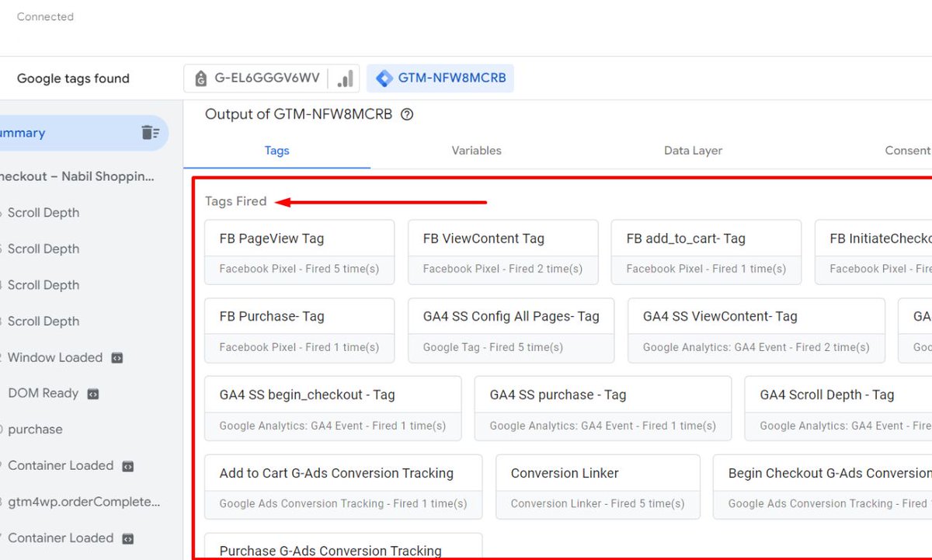Screen dimensions: 932x560
Task: Click the Google tag icon on G-EL6GGGV6WV
Action: (201, 78)
